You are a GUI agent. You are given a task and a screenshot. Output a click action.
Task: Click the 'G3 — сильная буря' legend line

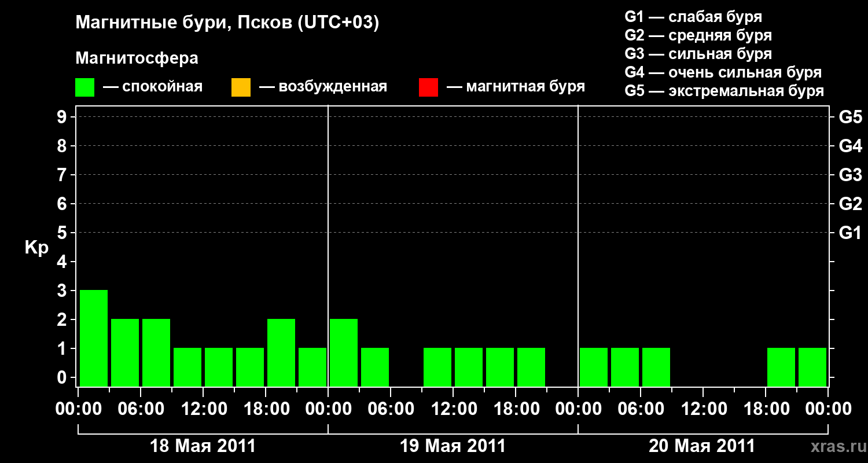(698, 54)
